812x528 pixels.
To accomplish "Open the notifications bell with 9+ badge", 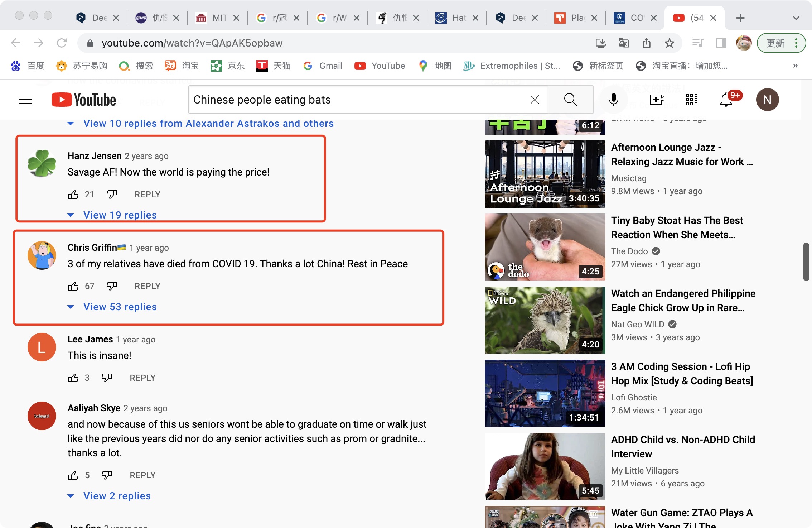I will click(x=726, y=100).
